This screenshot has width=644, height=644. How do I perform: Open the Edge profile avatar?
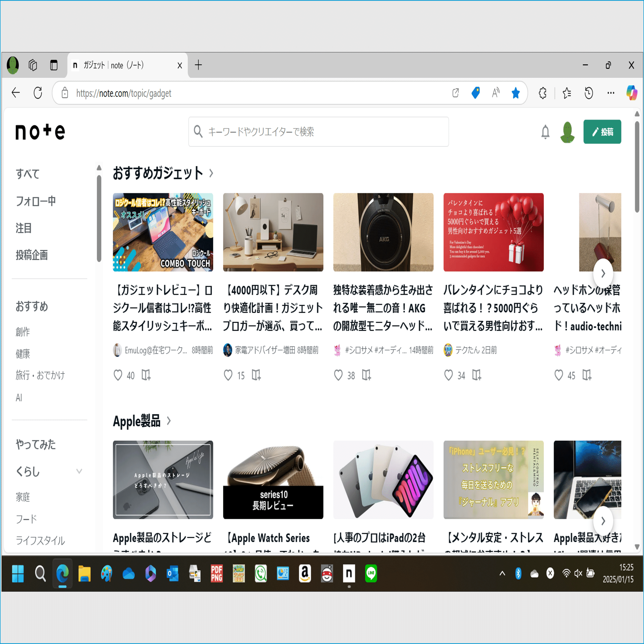[x=13, y=65]
